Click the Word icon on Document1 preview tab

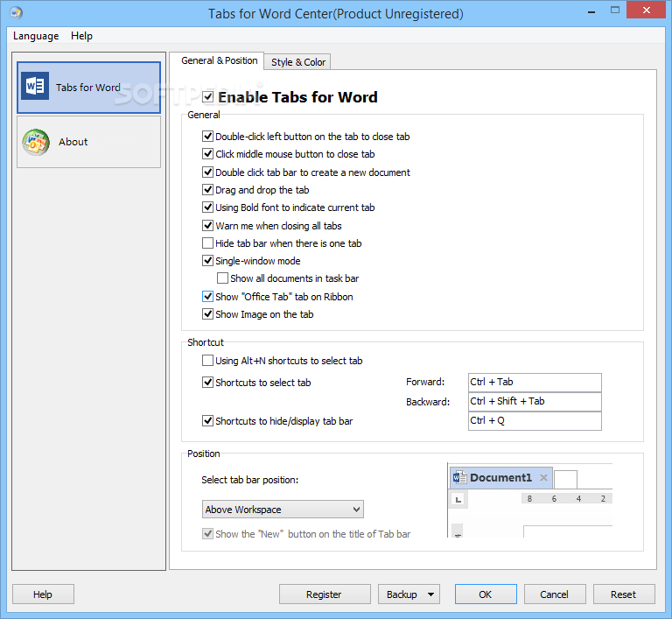pos(460,477)
